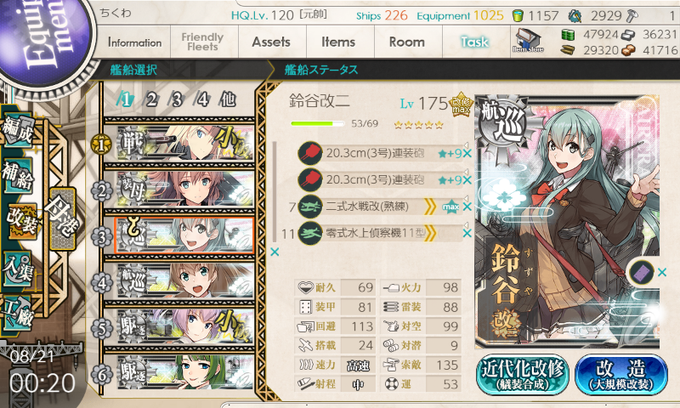Remove all equipment with the lower X
This screenshot has height=408, width=680.
(275, 252)
